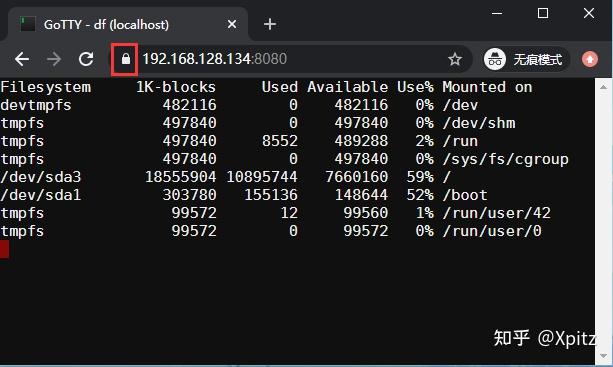The image size is (613, 367).
Task: Click the padlock site security icon
Action: coord(125,59)
